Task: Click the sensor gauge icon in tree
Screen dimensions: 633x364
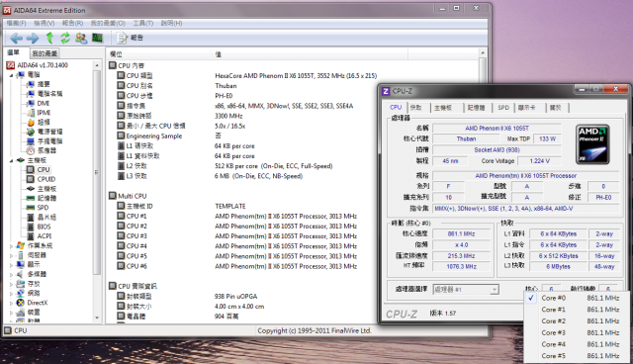Action: [x=31, y=150]
